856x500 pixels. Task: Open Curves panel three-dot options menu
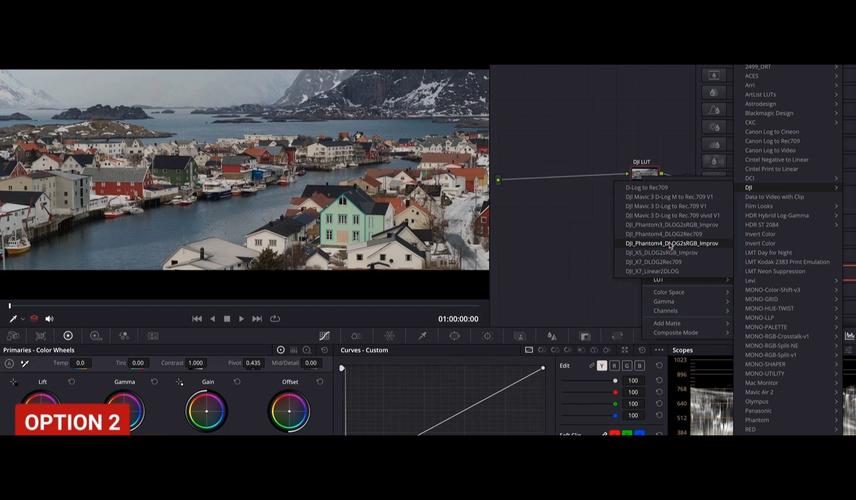tap(659, 350)
